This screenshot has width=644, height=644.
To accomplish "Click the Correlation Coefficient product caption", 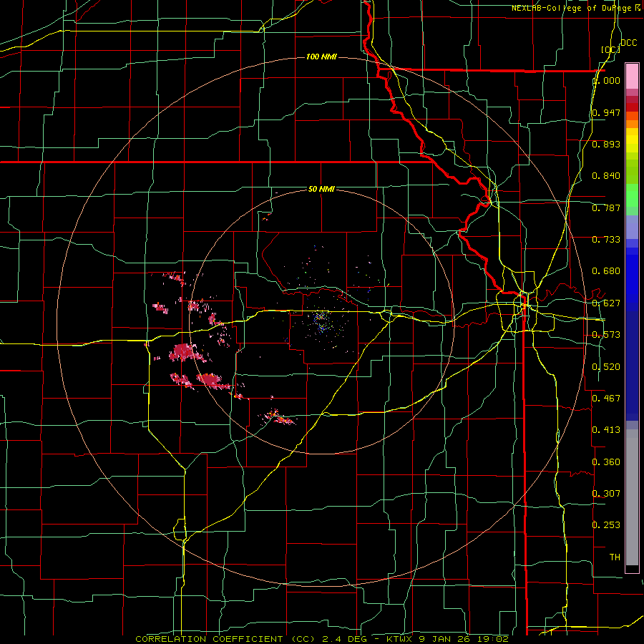I will pyautogui.click(x=322, y=639).
